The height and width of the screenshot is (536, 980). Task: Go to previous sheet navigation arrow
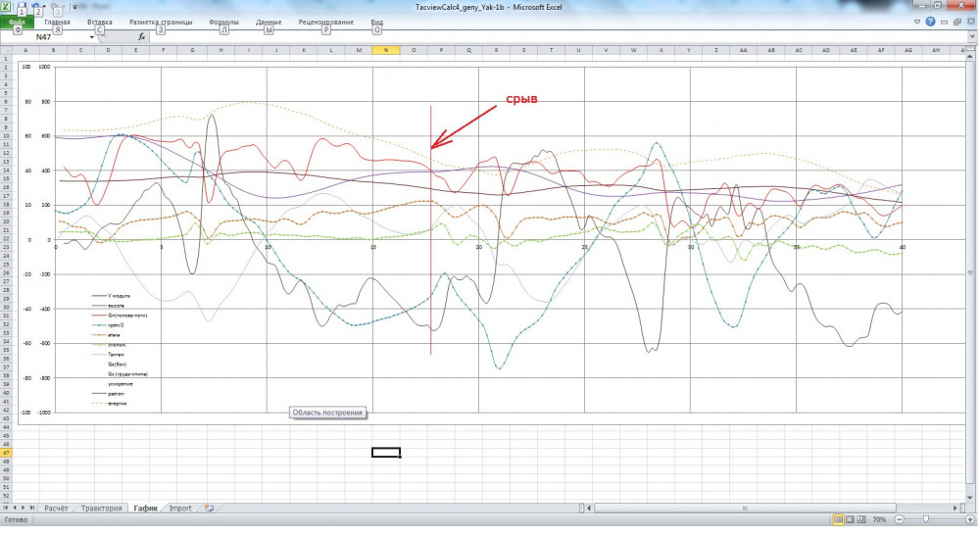click(x=15, y=508)
